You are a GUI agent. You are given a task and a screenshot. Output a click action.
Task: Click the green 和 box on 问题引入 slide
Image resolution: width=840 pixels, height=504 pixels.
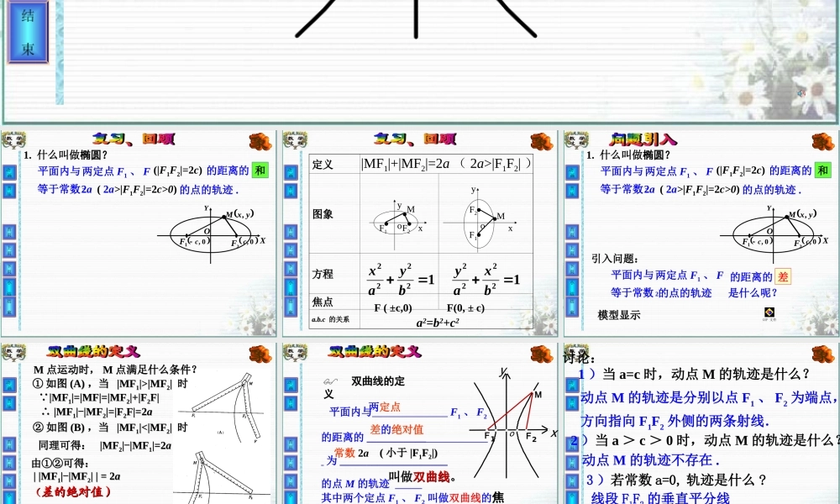tap(822, 171)
